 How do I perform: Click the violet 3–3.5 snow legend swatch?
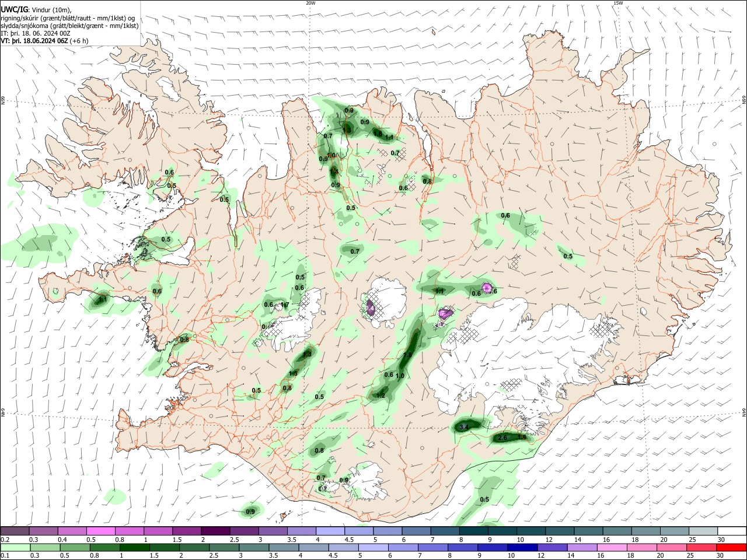click(273, 531)
